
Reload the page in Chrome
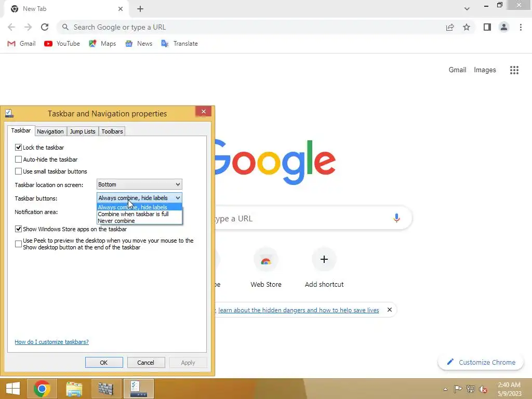[45, 27]
